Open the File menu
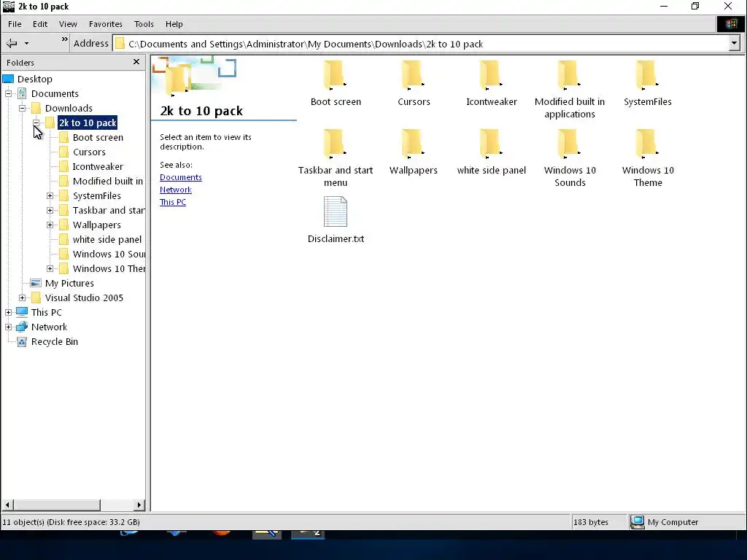The image size is (747, 560). tap(15, 24)
